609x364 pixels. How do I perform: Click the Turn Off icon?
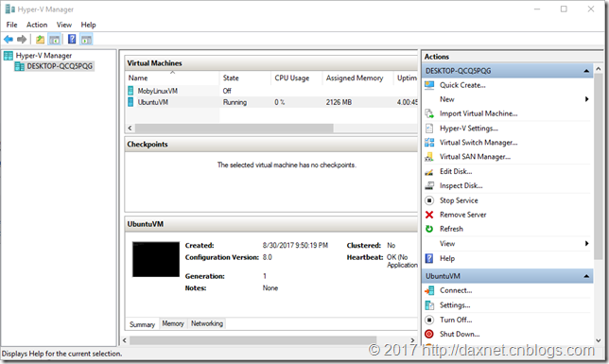click(x=429, y=320)
